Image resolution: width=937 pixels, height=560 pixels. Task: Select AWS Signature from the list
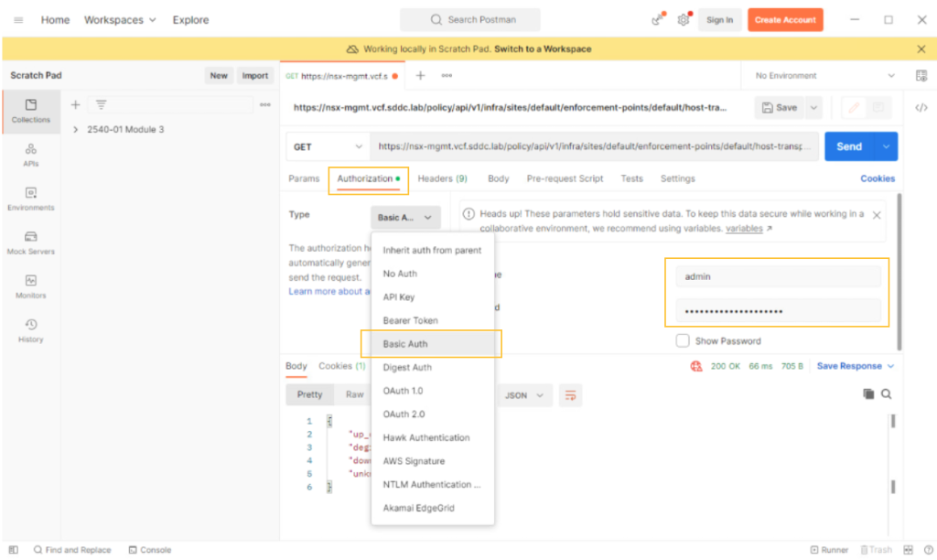click(x=432, y=461)
